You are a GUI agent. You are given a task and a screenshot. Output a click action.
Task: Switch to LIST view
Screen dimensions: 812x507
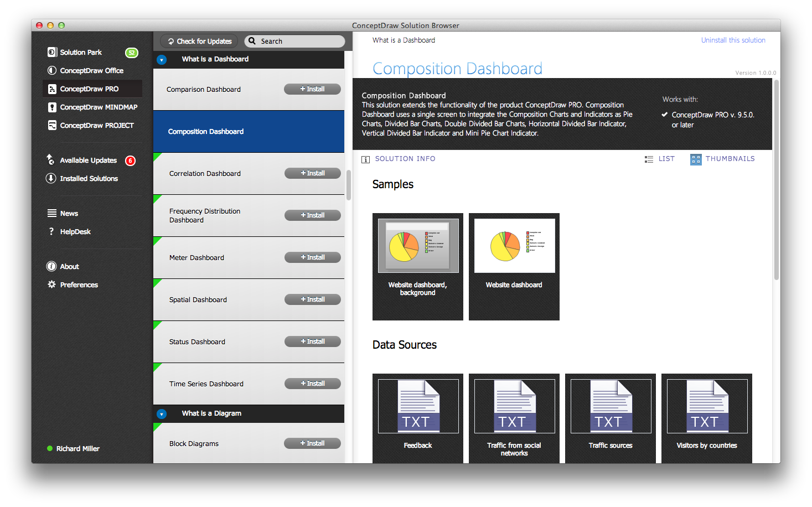[x=666, y=159]
